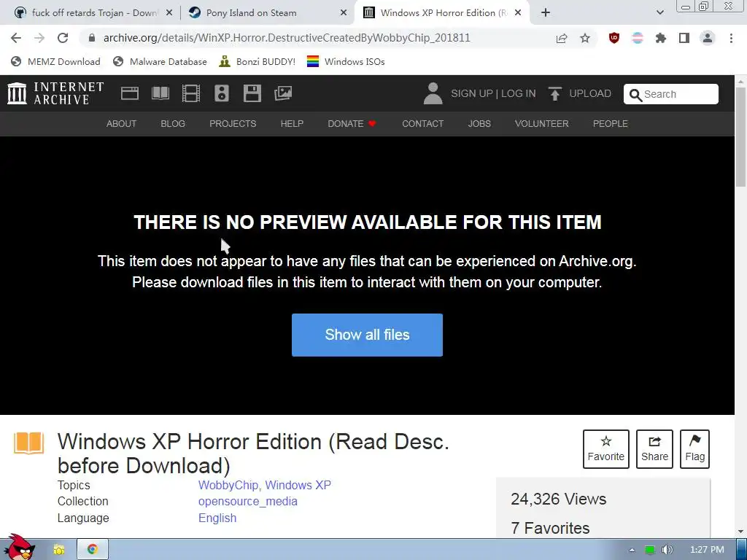Bookmark this page with the star icon
This screenshot has width=747, height=560.
(585, 38)
